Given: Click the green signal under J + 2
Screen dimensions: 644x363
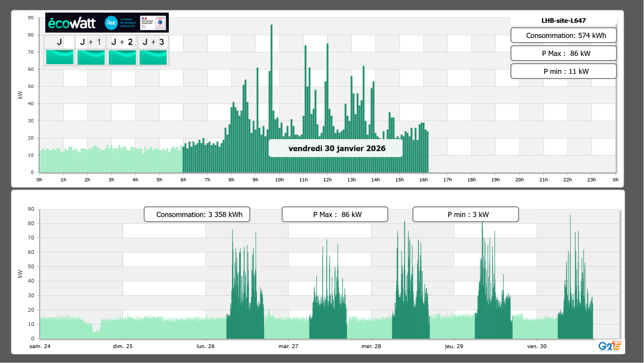Looking at the screenshot, I should [x=122, y=57].
